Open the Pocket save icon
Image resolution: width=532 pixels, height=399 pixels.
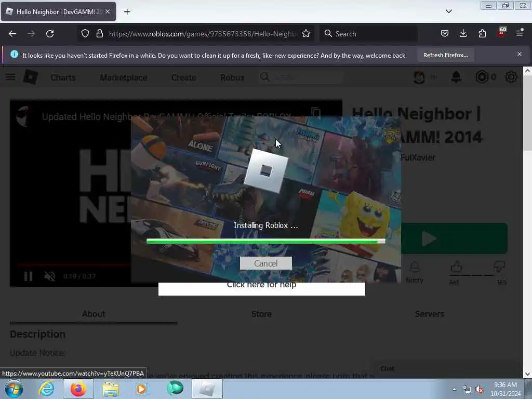click(x=445, y=33)
